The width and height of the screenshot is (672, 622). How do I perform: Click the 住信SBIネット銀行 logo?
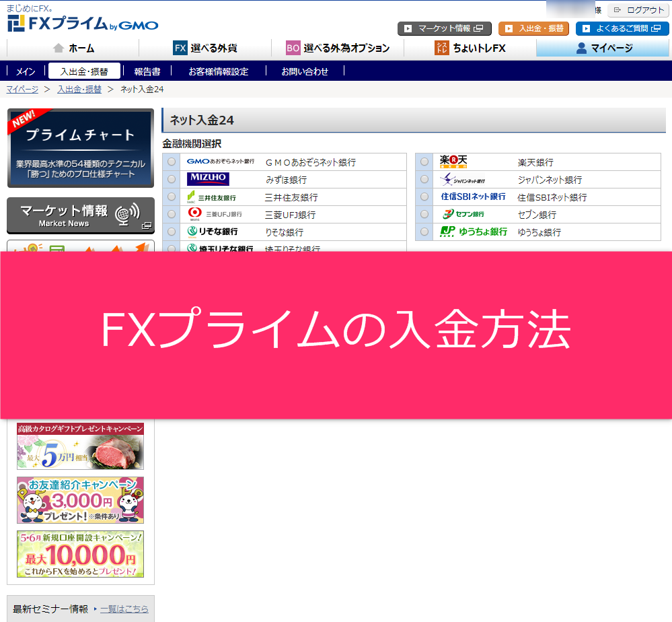(473, 197)
